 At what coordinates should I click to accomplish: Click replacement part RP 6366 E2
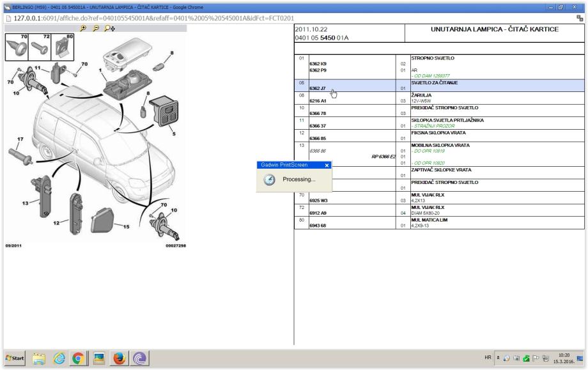point(383,157)
